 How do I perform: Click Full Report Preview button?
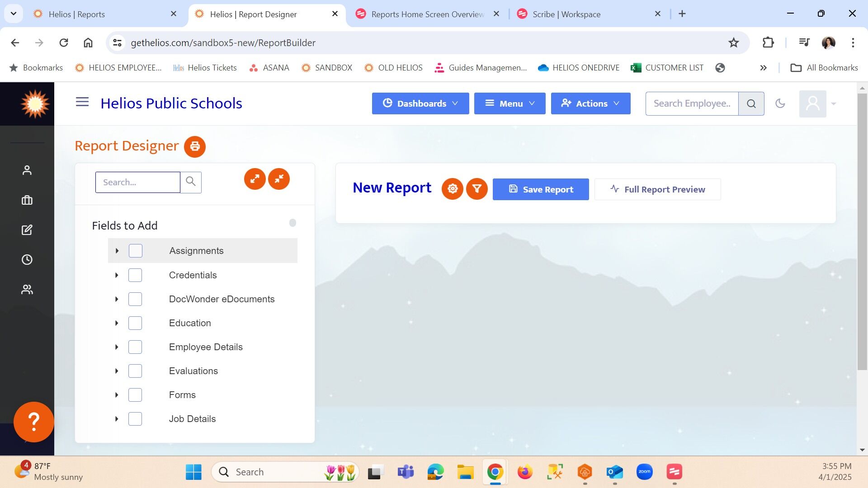657,189
